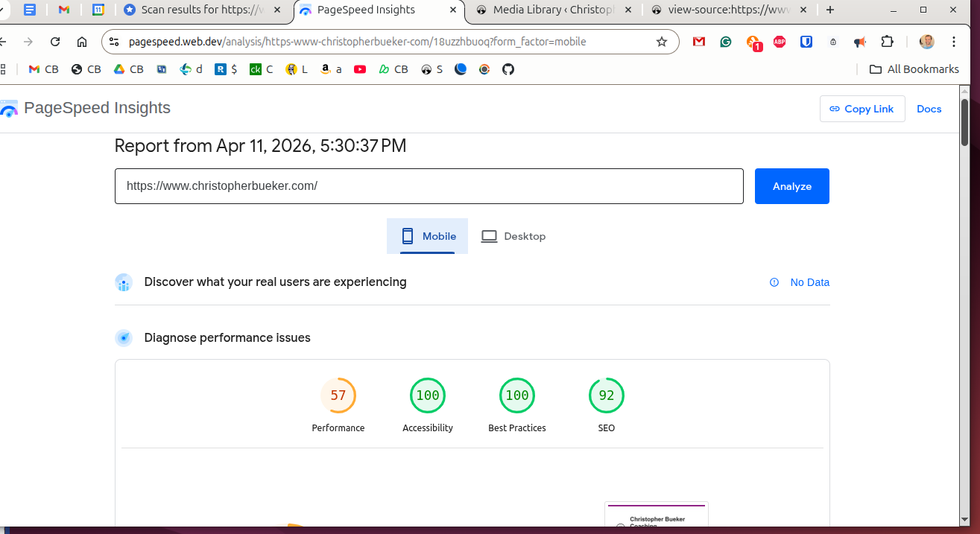Close the Scan results tab
Image resolution: width=980 pixels, height=534 pixels.
click(277, 10)
